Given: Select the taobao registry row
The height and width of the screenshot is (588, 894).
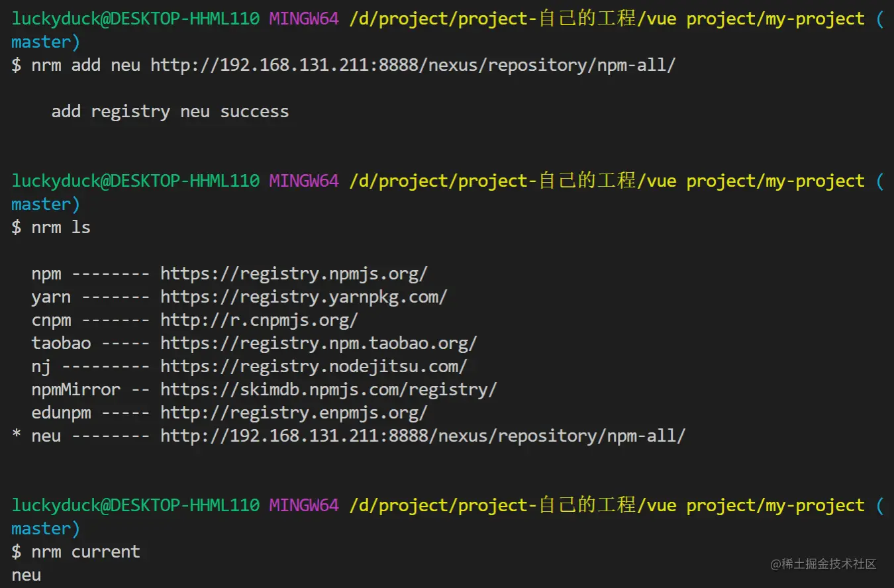Looking at the screenshot, I should coord(254,343).
